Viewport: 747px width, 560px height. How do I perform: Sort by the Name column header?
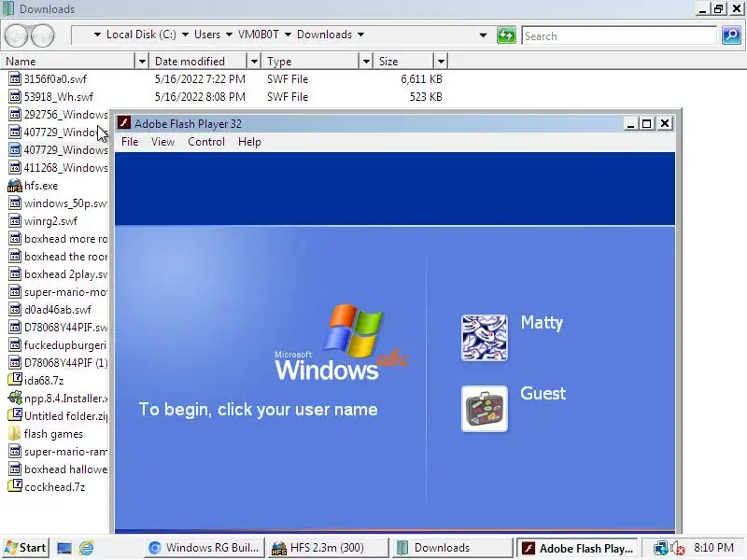(x=68, y=62)
